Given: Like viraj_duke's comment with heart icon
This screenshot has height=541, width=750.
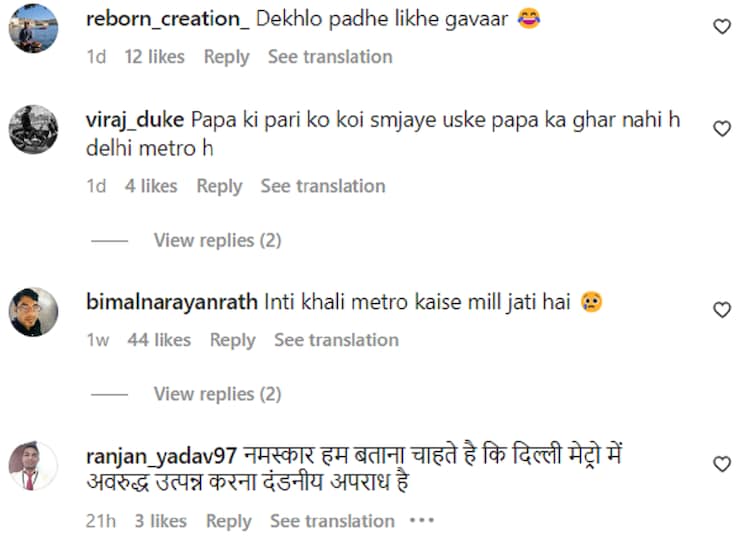Looking at the screenshot, I should (722, 129).
